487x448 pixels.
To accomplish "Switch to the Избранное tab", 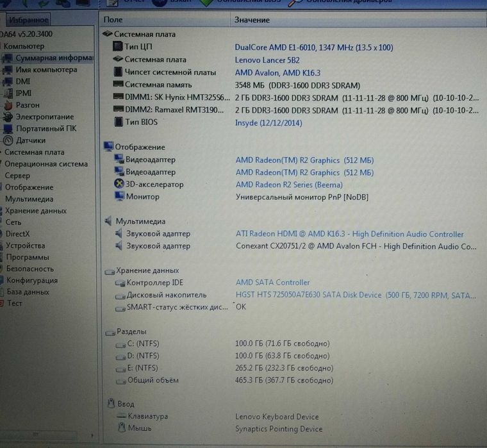I will 28,20.
